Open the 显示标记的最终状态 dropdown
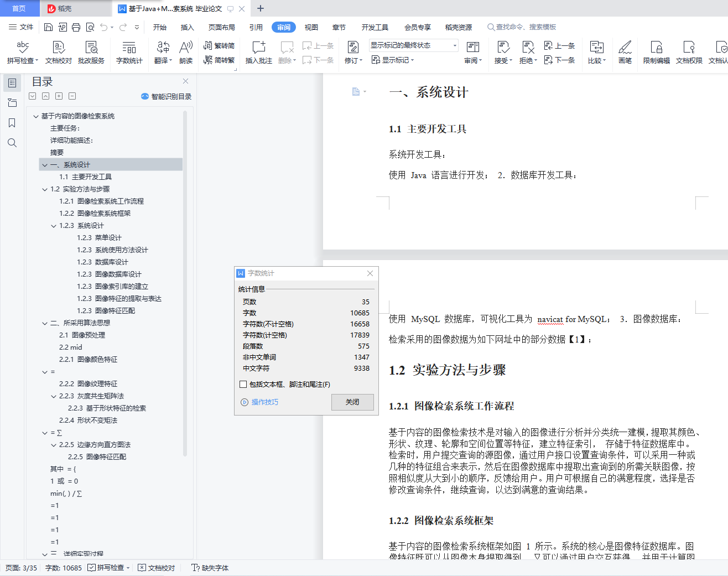 (x=414, y=45)
